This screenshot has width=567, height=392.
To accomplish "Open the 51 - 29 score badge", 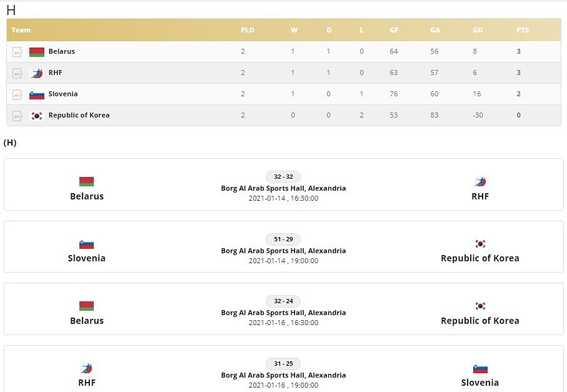I will coord(283,239).
